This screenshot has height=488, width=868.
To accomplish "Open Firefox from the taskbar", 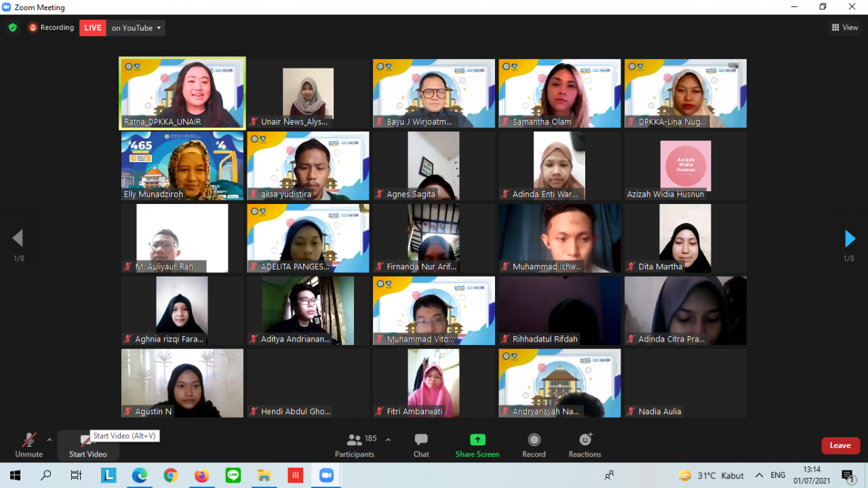I will tap(201, 476).
